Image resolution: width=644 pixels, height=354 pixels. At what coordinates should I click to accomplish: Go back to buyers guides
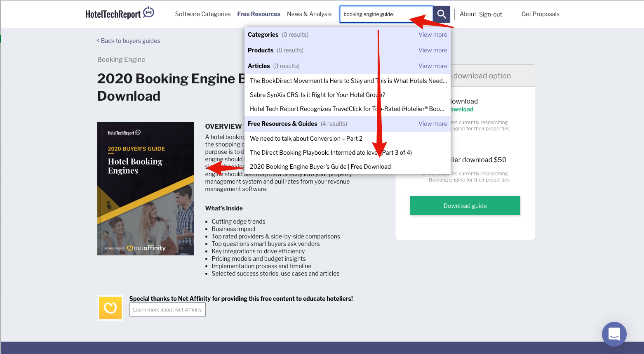pyautogui.click(x=129, y=41)
